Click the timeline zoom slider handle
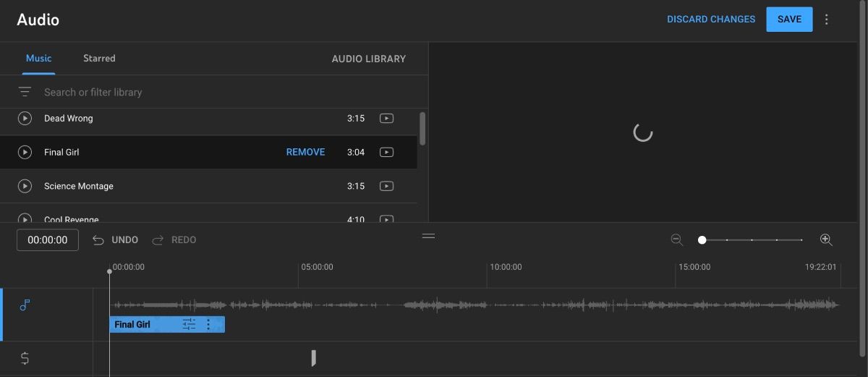868x377 pixels. point(702,240)
